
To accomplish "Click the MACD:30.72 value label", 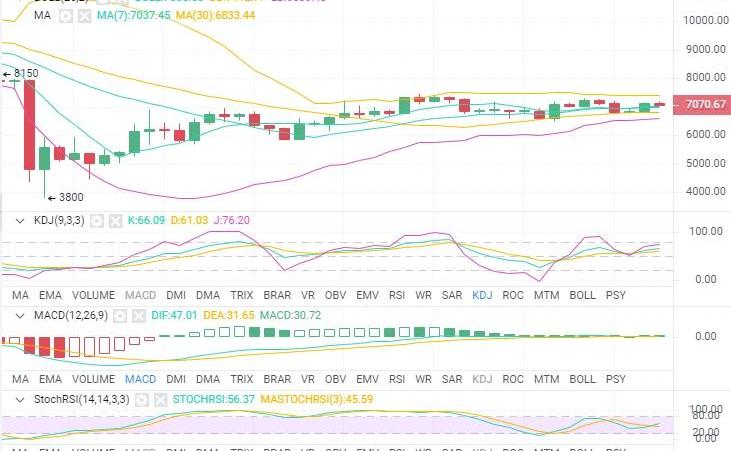I will pyautogui.click(x=290, y=315).
